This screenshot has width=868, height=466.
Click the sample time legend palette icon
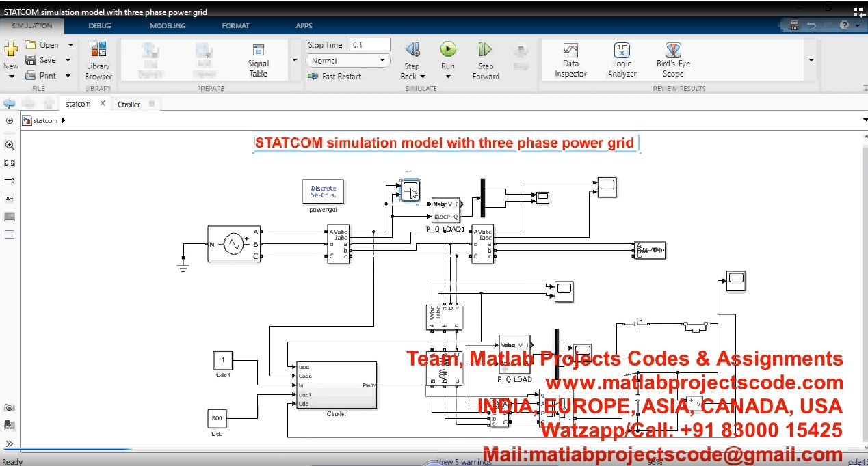(10, 181)
